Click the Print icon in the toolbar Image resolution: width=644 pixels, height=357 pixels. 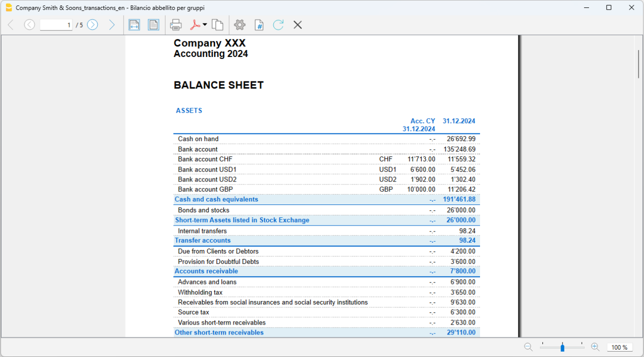pos(176,25)
